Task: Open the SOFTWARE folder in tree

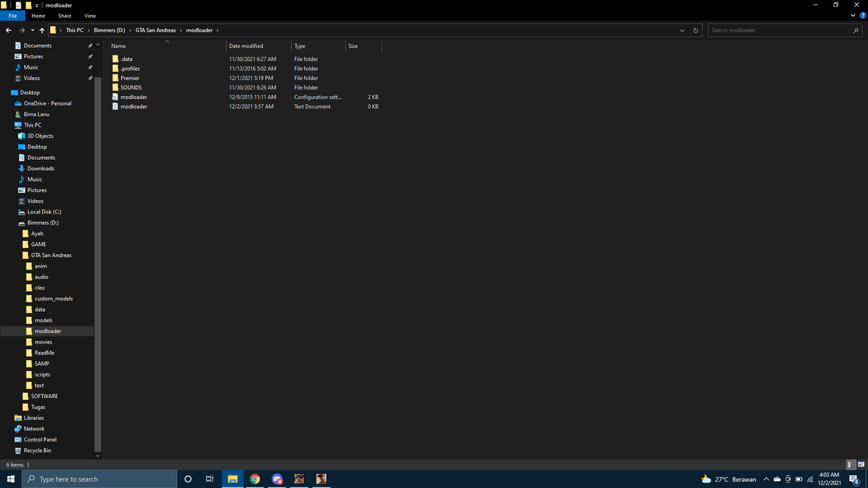Action: click(44, 396)
